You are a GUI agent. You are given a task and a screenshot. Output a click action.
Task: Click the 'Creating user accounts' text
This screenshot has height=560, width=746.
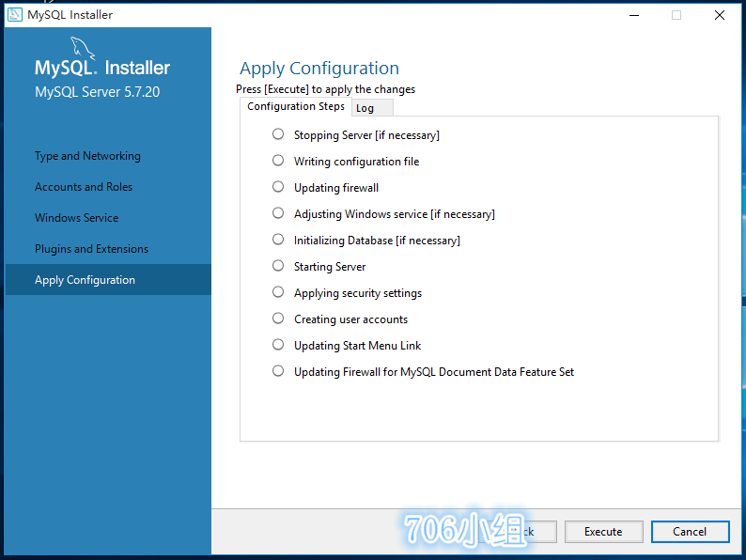pos(350,319)
